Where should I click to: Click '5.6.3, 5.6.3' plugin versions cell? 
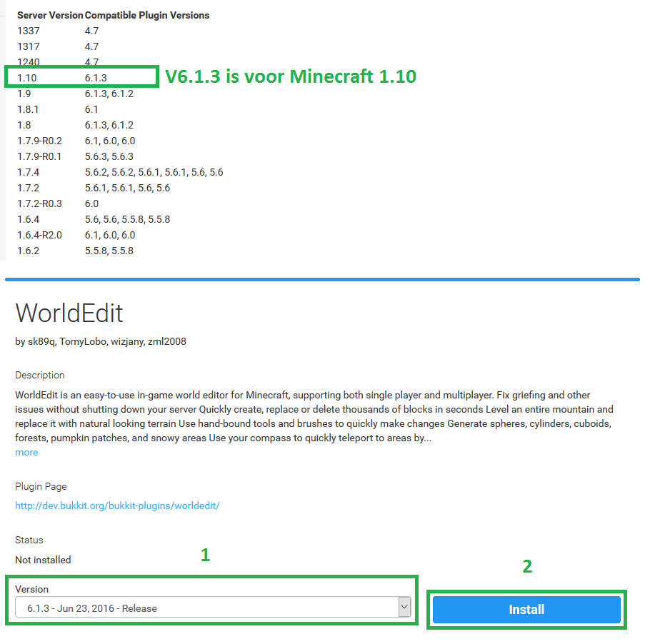pyautogui.click(x=109, y=156)
